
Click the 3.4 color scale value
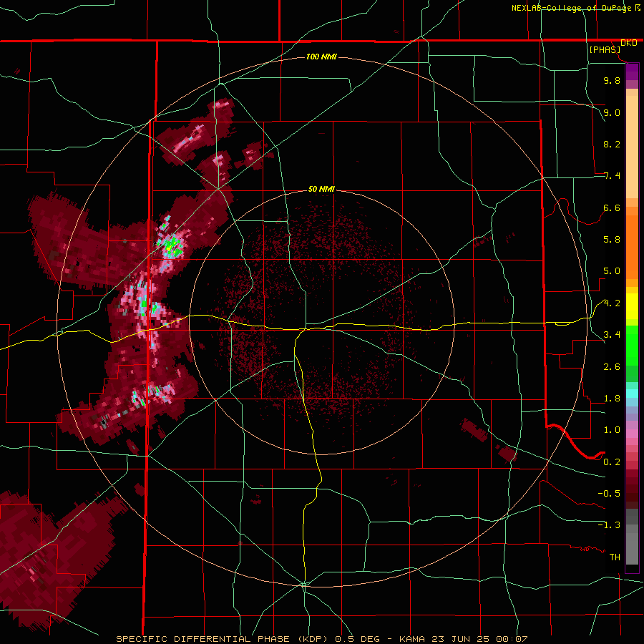click(612, 335)
